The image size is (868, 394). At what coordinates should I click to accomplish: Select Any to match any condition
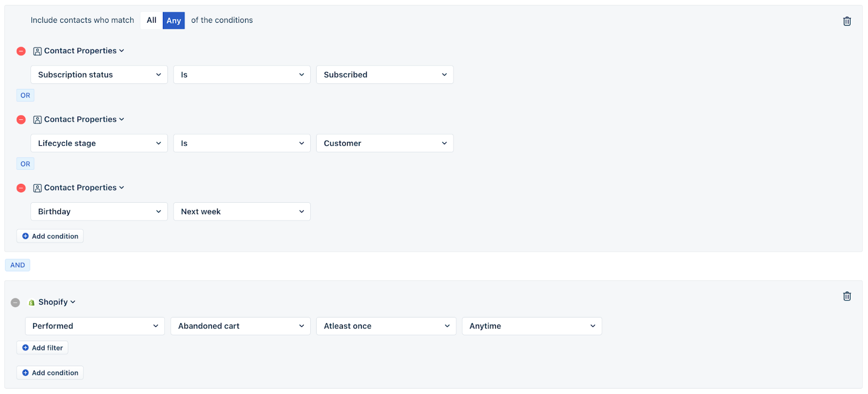(173, 20)
